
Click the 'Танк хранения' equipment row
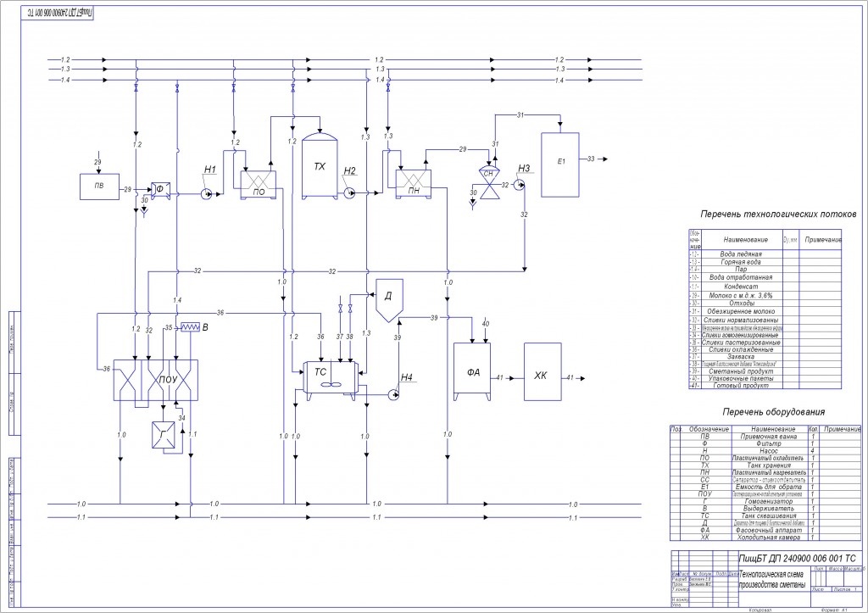765,465
